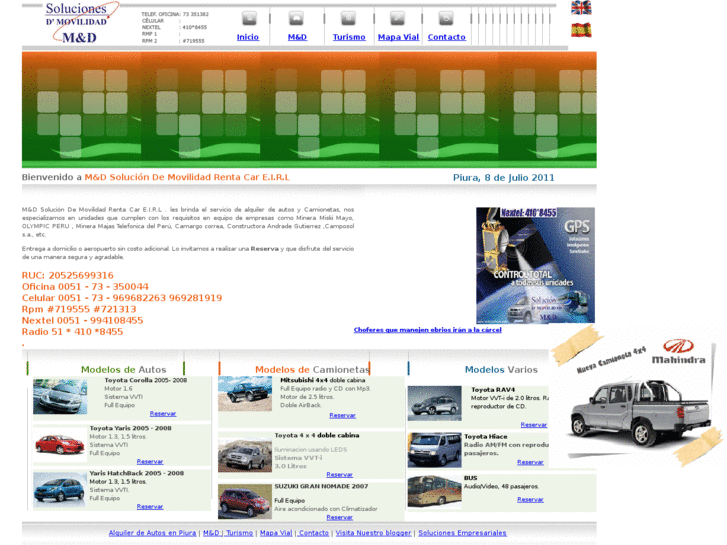
Task: Open the Nextel GPS Control Total banner
Action: click(536, 265)
